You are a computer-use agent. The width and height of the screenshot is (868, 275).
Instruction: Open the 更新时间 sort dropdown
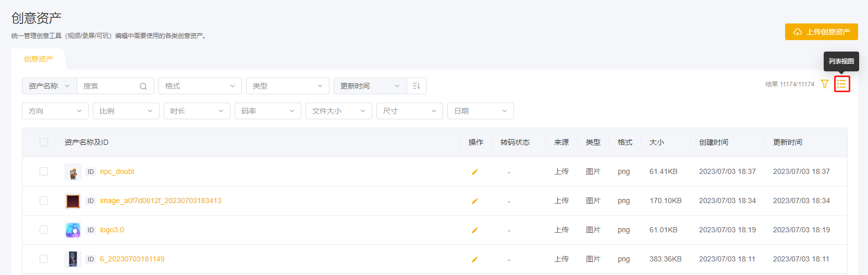click(370, 86)
